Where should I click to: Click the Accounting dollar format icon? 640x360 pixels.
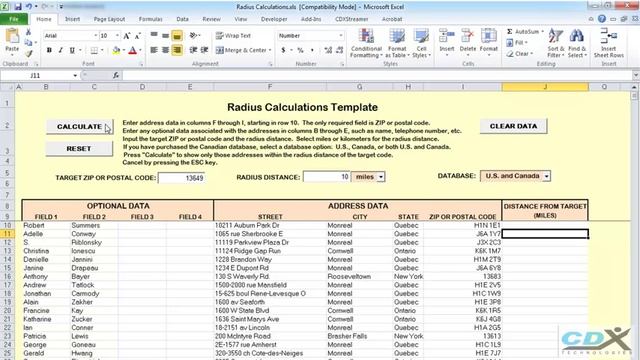pos(283,50)
